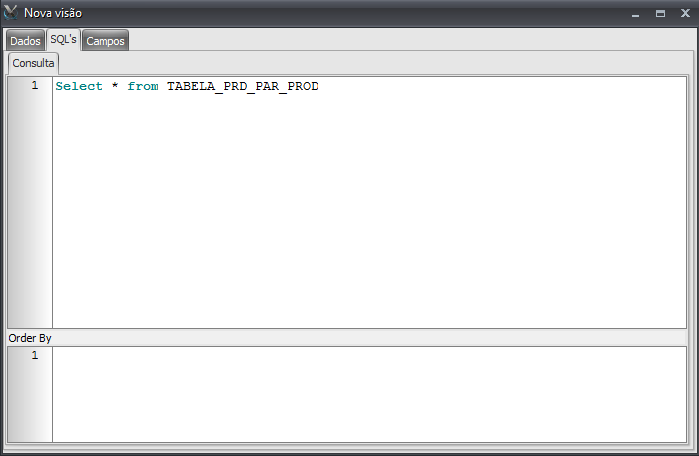699x456 pixels.
Task: Open the Campos tab
Action: tap(105, 41)
